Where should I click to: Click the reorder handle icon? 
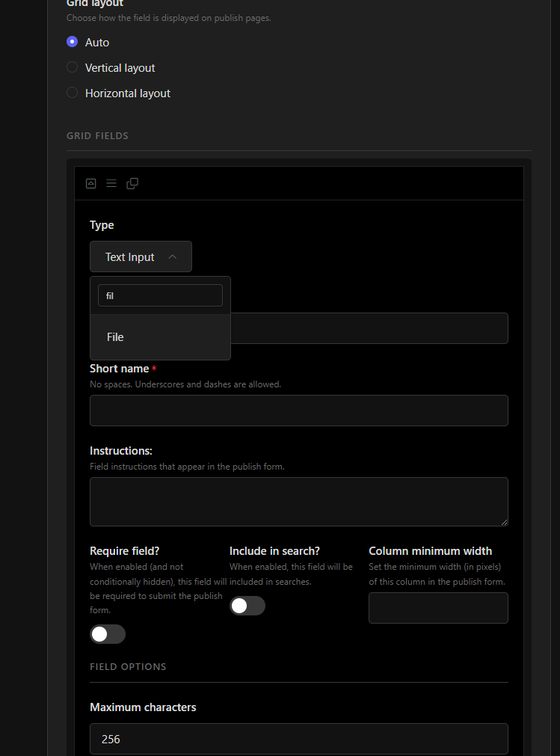click(111, 183)
